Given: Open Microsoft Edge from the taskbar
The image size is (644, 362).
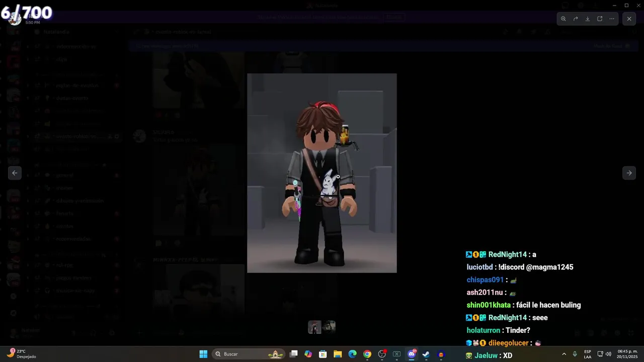Looking at the screenshot, I should (353, 354).
